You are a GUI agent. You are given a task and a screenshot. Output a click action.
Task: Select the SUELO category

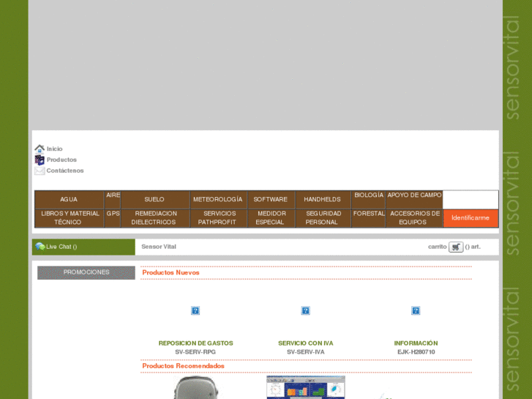coord(154,199)
